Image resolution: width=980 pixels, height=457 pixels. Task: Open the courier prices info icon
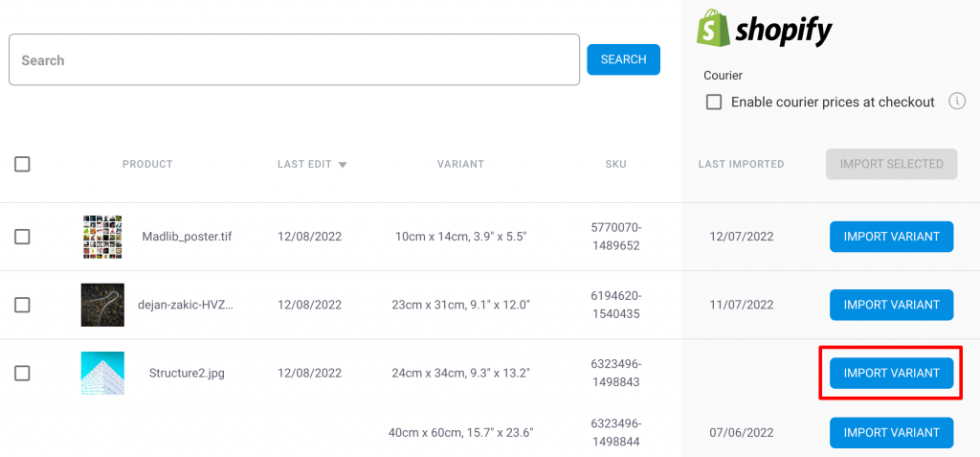pyautogui.click(x=955, y=102)
